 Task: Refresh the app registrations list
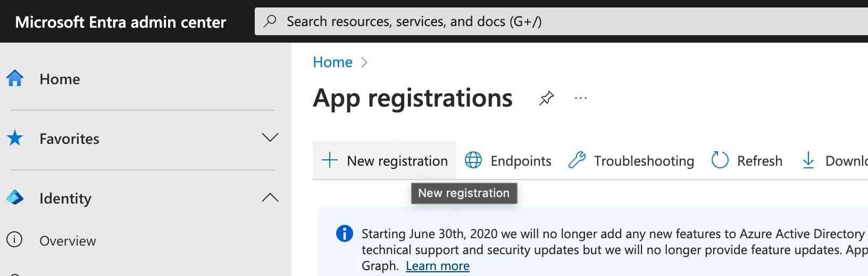point(747,160)
